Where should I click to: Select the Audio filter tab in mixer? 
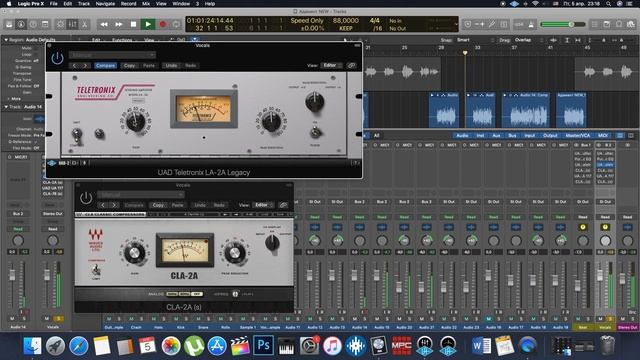[462, 135]
